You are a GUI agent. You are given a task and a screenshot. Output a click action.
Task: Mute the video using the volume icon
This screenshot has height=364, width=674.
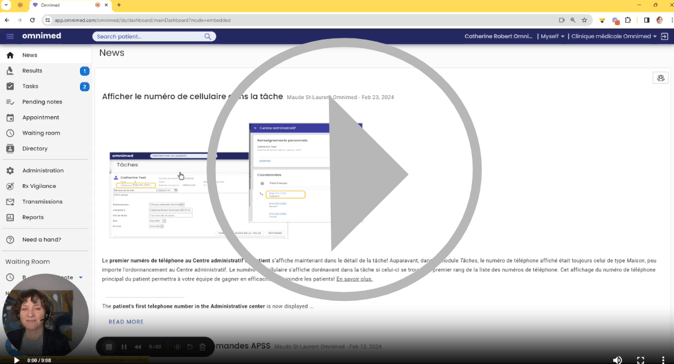617,360
